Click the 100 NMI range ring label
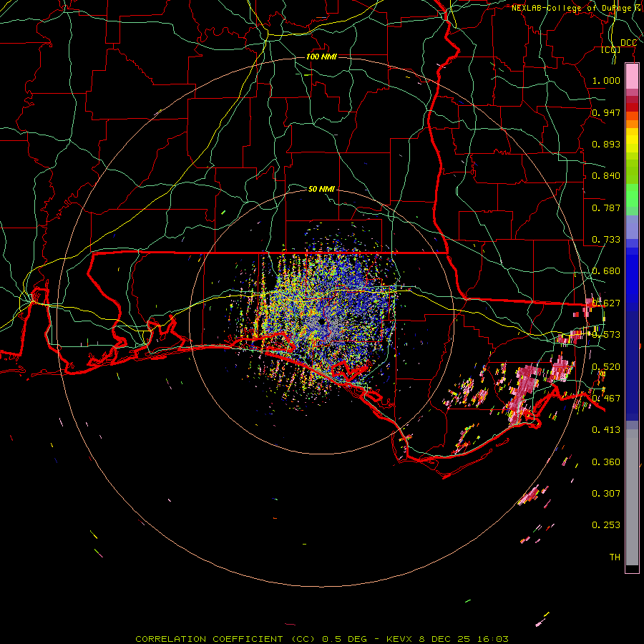This screenshot has width=644, height=644. point(321,57)
